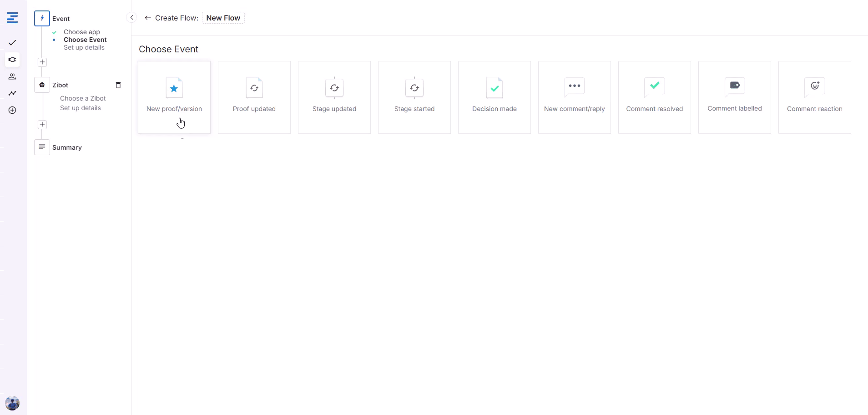868x415 pixels.
Task: Delete the Zibot step with trash icon
Action: (118, 85)
